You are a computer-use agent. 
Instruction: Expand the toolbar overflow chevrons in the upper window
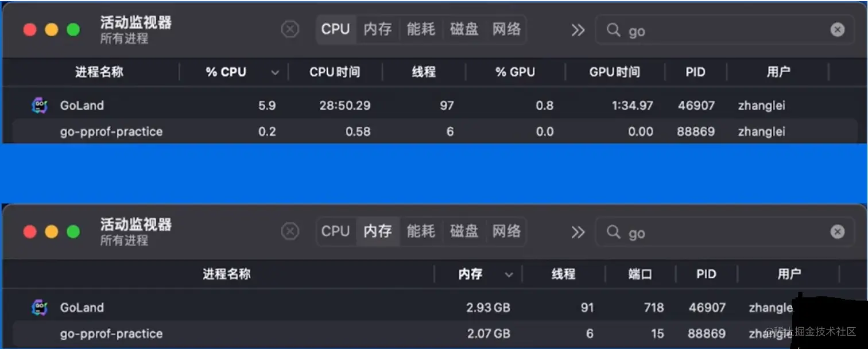click(x=578, y=30)
